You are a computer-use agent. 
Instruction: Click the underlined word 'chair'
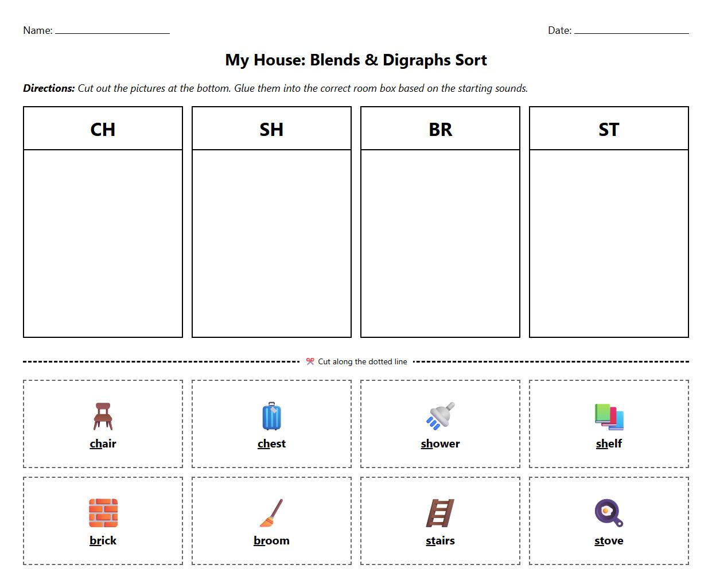[103, 443]
